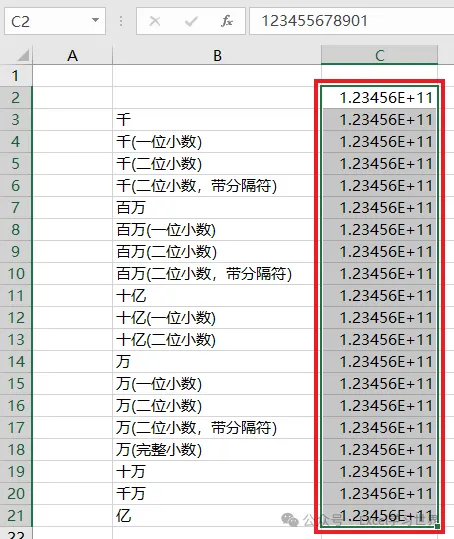Click cell B12 十亿(一位小数)
Image resolution: width=454 pixels, height=539 pixels.
pyautogui.click(x=217, y=318)
